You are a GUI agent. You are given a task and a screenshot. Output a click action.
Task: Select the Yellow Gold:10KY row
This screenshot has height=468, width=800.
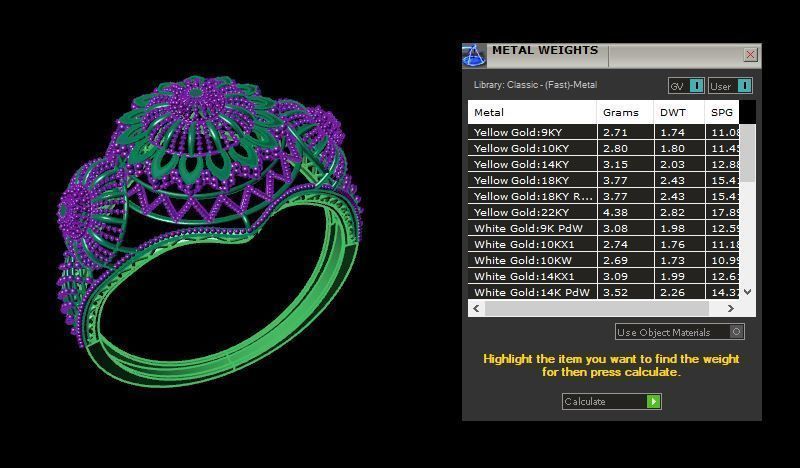pos(604,148)
